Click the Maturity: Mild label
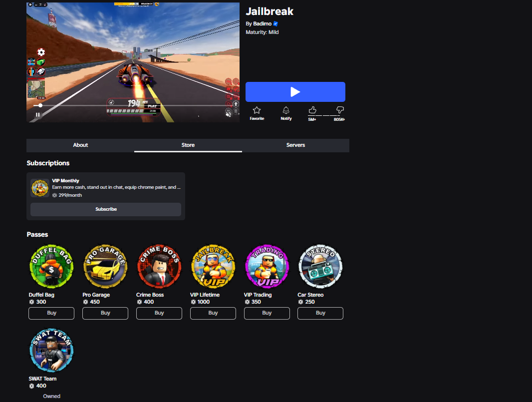Viewport: 532px width, 402px height. tap(263, 32)
